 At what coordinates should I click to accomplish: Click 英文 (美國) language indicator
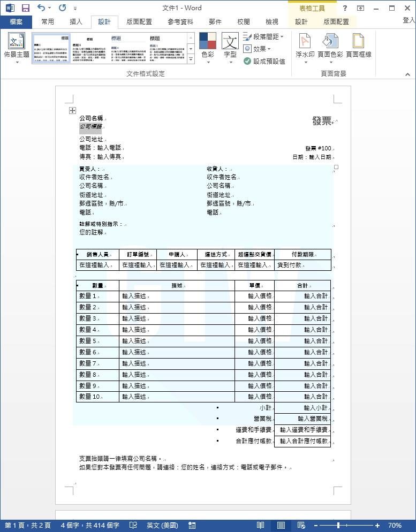click(x=162, y=525)
